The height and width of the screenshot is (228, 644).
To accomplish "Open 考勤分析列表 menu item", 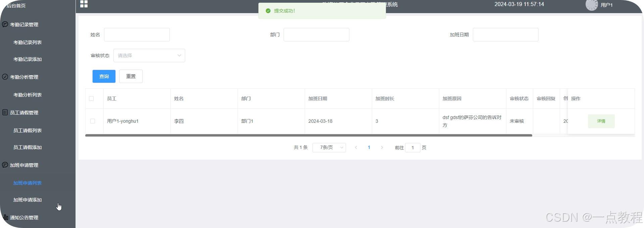I will click(28, 95).
